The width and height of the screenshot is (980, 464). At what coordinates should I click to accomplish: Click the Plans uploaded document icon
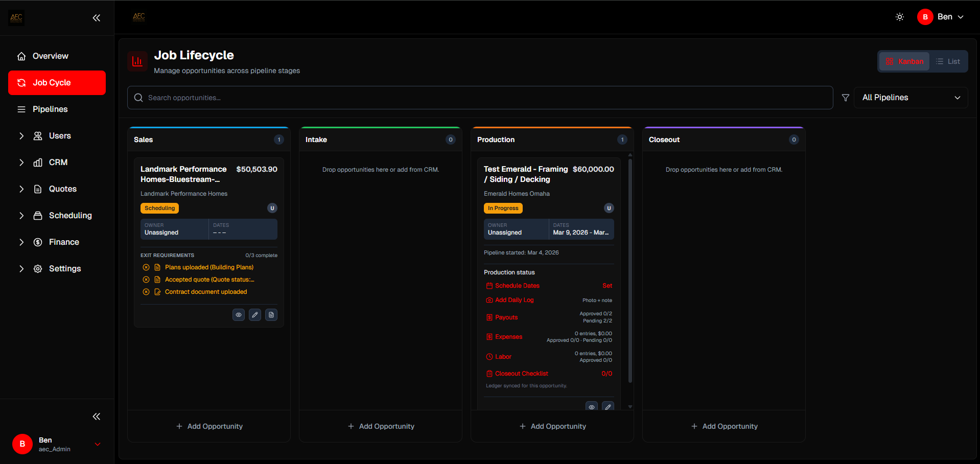click(157, 267)
